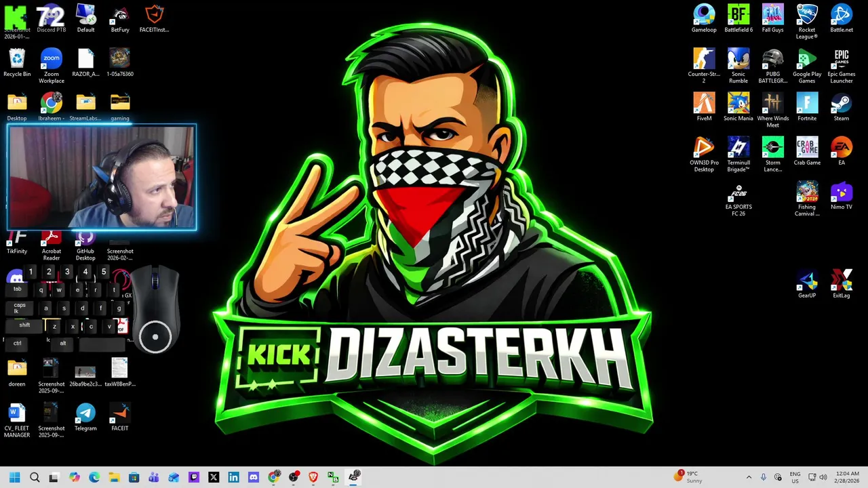
Task: Select the Battlefield 6 game icon
Action: 738,19
